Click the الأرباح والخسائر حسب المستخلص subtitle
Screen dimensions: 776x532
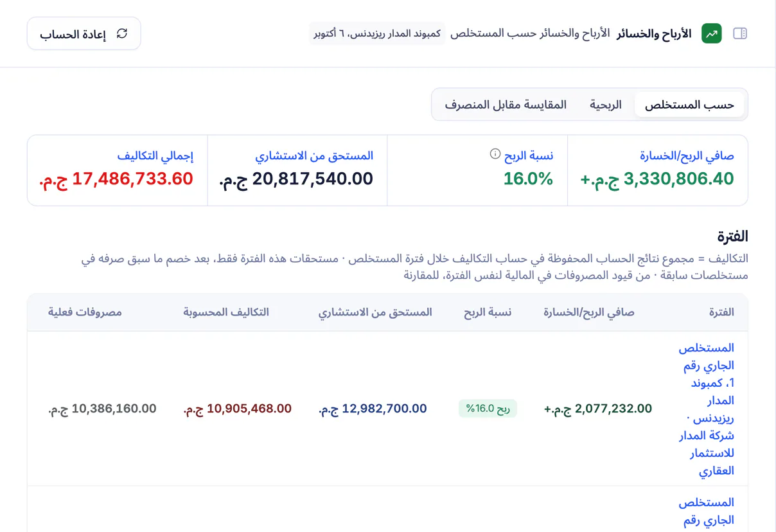pos(530,33)
